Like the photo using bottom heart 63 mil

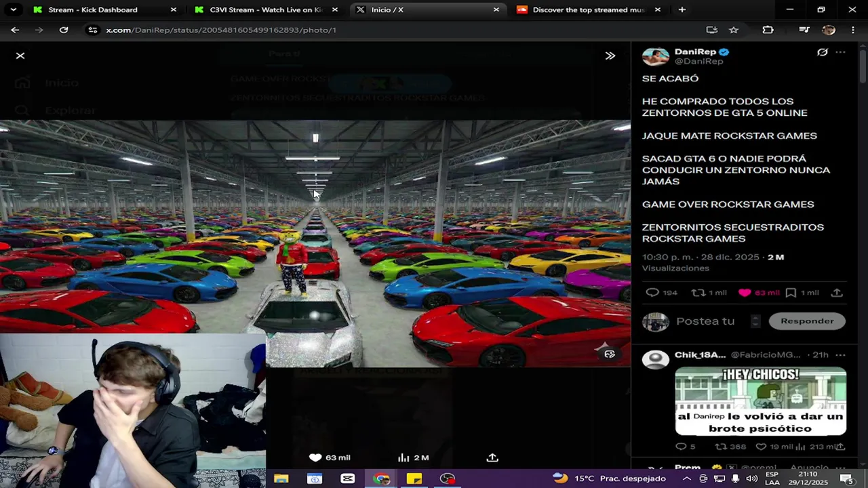pos(330,457)
